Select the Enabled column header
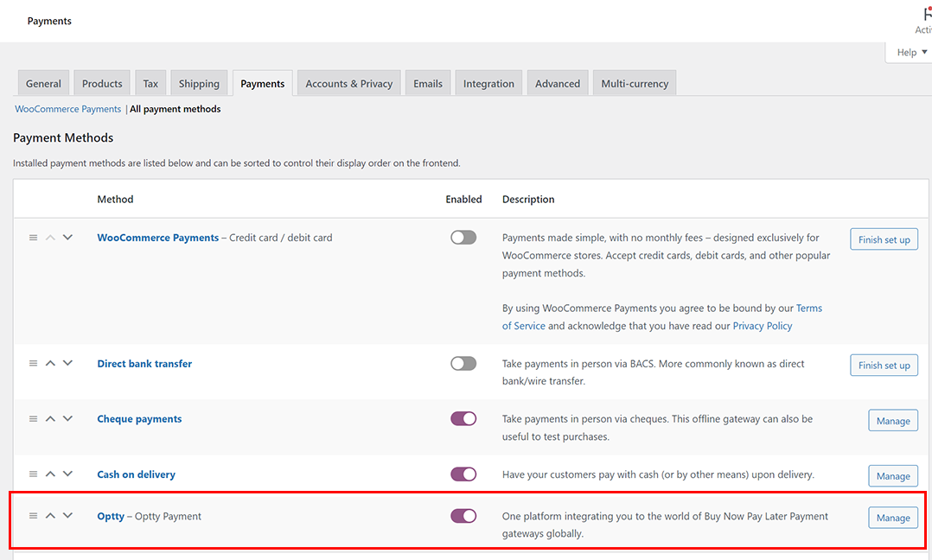 463,200
